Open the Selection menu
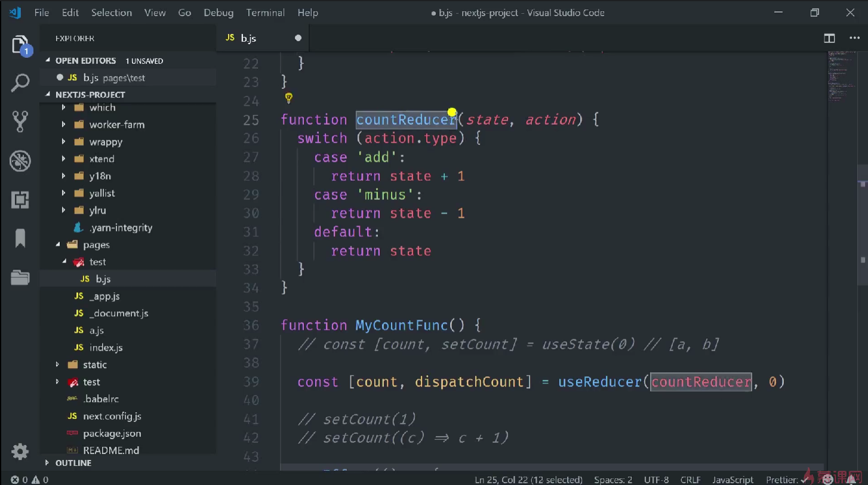 click(112, 13)
